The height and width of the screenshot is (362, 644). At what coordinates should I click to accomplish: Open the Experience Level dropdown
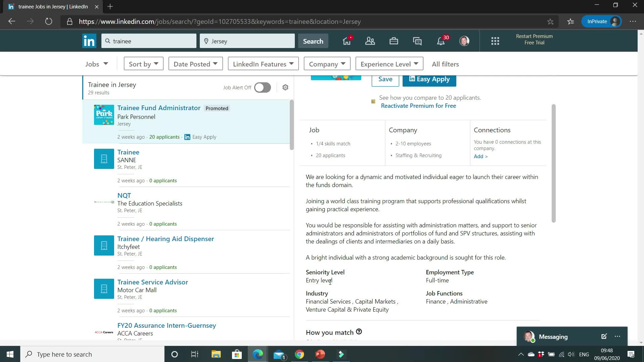[x=389, y=64]
